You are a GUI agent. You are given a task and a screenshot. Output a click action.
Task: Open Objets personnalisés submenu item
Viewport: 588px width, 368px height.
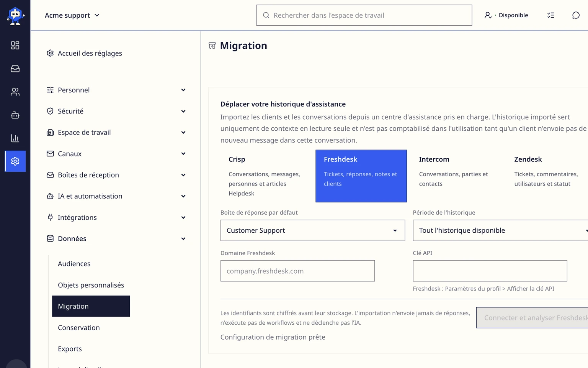click(x=91, y=285)
